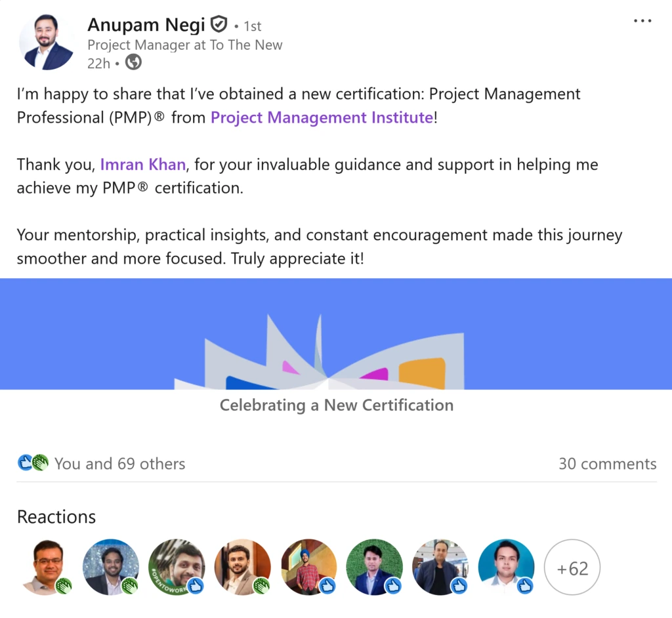Open the post author's profile photo
Screen dimensions: 672x618
pos(47,42)
